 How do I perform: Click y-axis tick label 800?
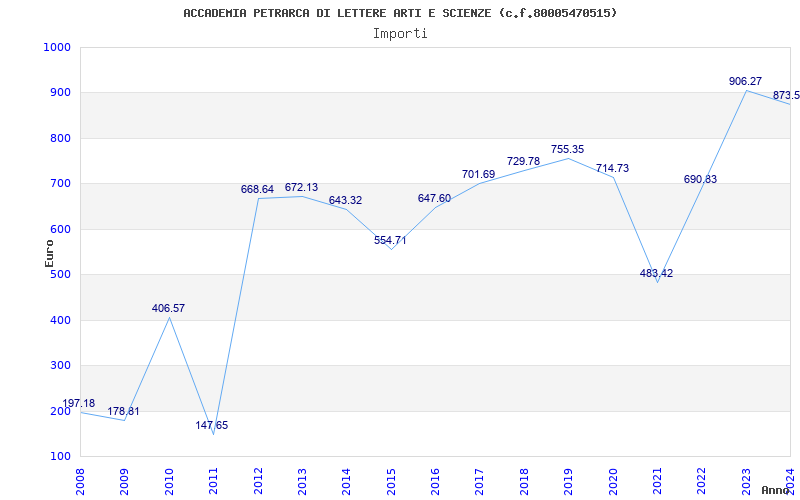pos(60,138)
